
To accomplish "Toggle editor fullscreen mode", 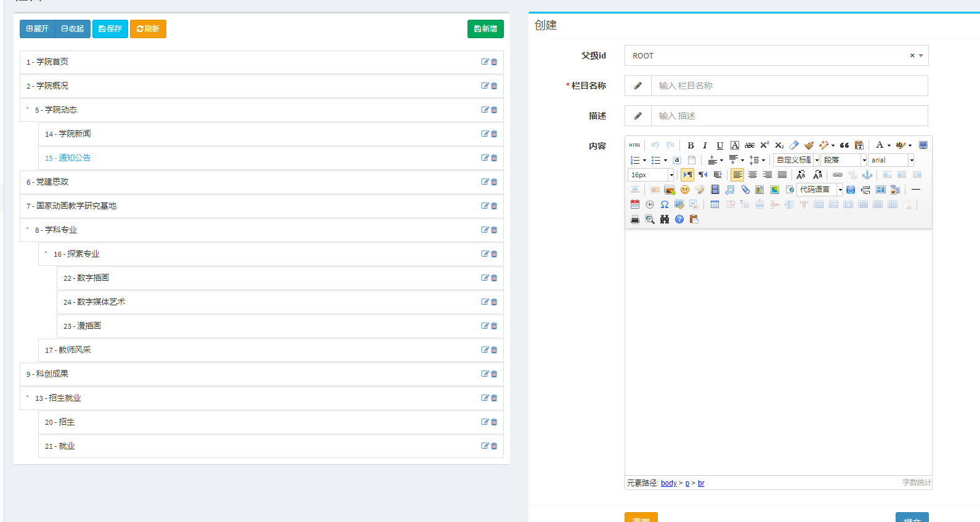I will tap(923, 145).
